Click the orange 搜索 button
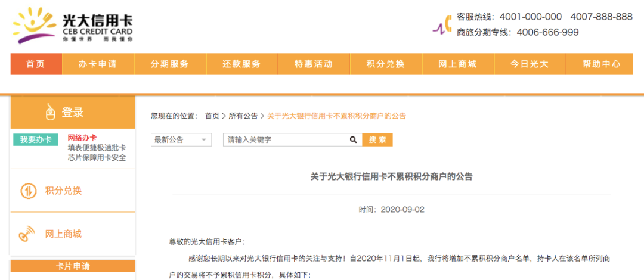Image resolution: width=644 pixels, height=280 pixels. tap(377, 139)
